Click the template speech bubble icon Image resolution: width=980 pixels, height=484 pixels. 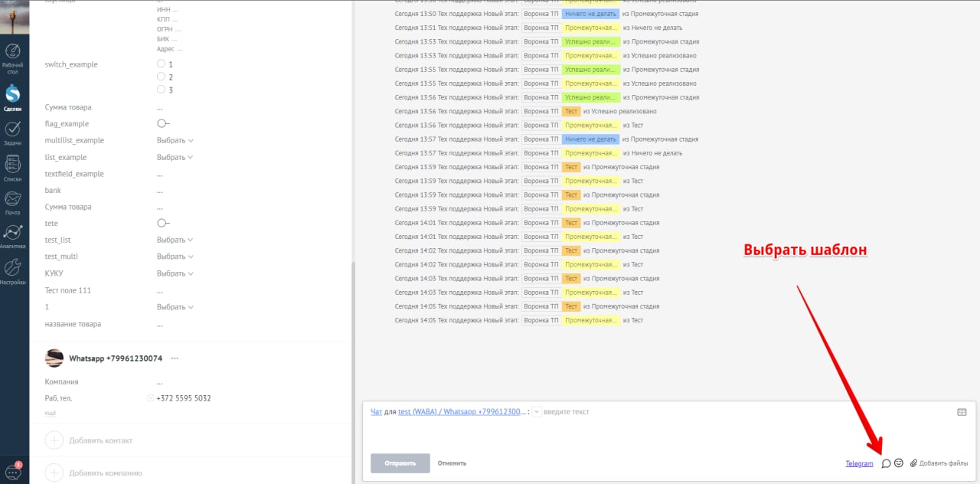886,463
